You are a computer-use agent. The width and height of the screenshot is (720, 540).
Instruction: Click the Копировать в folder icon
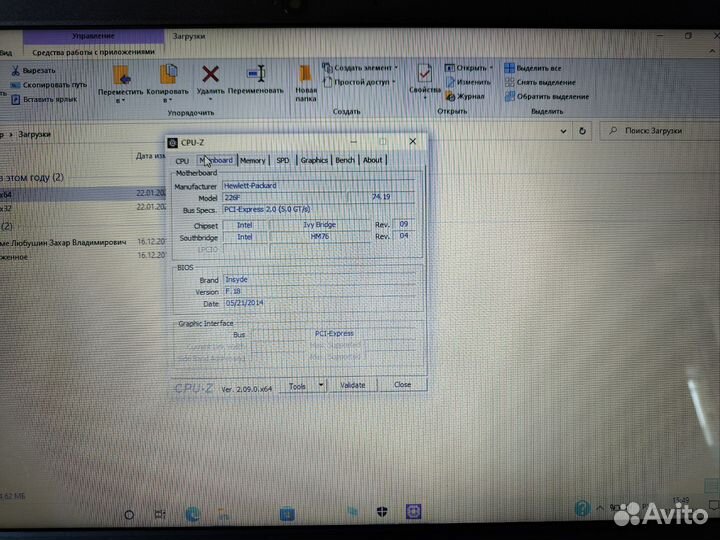pyautogui.click(x=168, y=74)
